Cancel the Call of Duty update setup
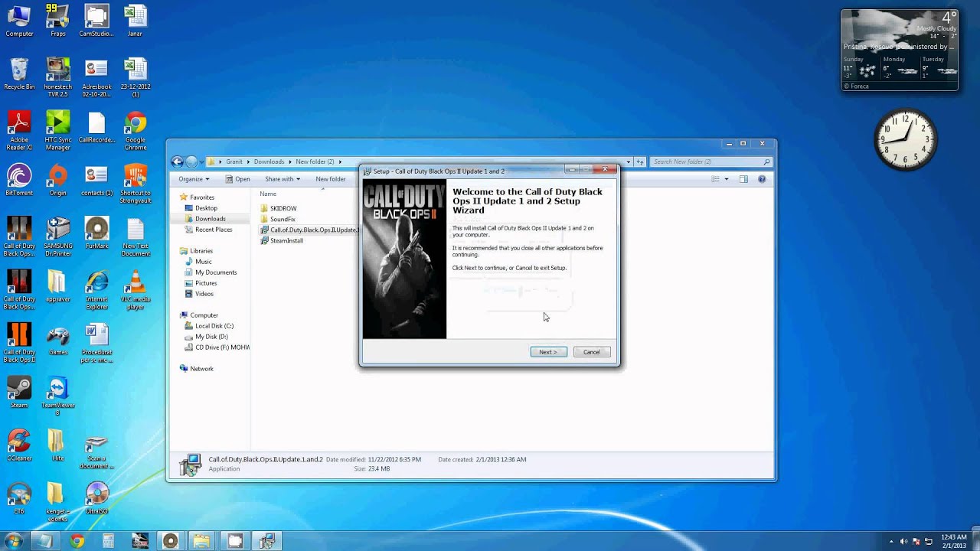Screen dimensions: 980x551 592,352
